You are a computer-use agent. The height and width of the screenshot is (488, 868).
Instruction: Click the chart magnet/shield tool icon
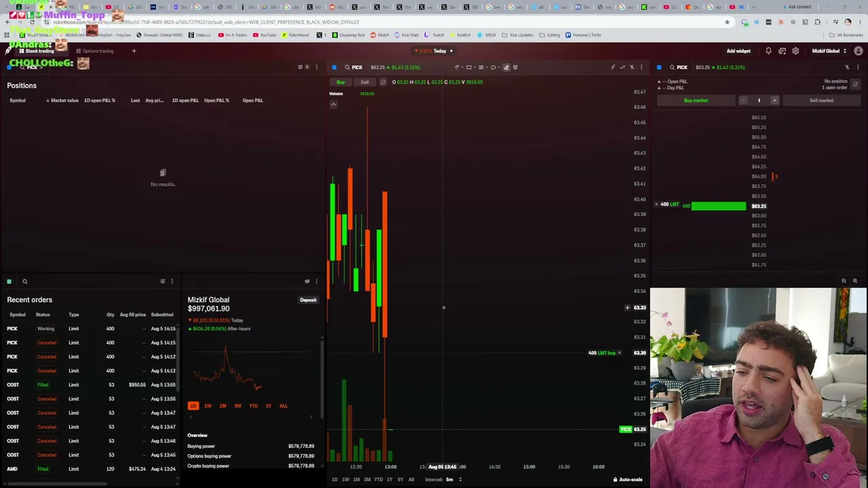coord(515,67)
